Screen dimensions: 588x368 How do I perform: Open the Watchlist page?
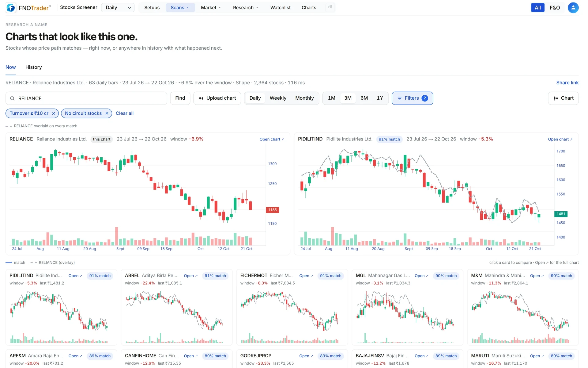coord(280,8)
